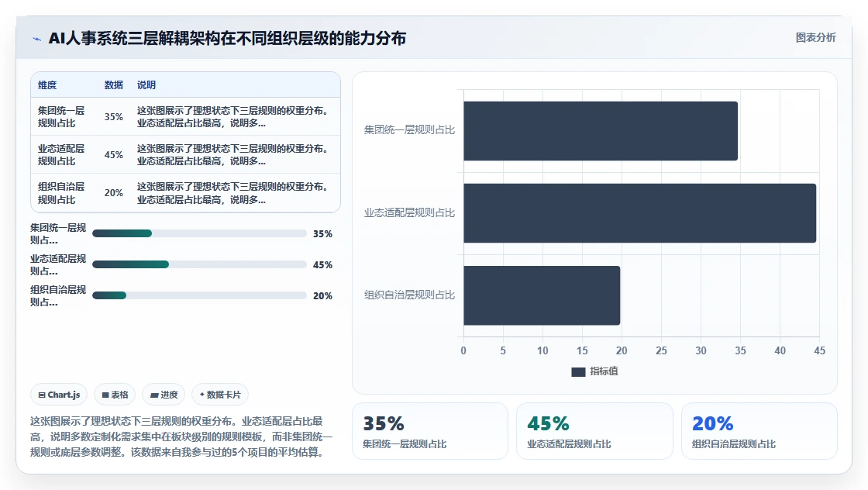Click the 组织自治层规则占比 chart bar
868x490 pixels.
542,295
